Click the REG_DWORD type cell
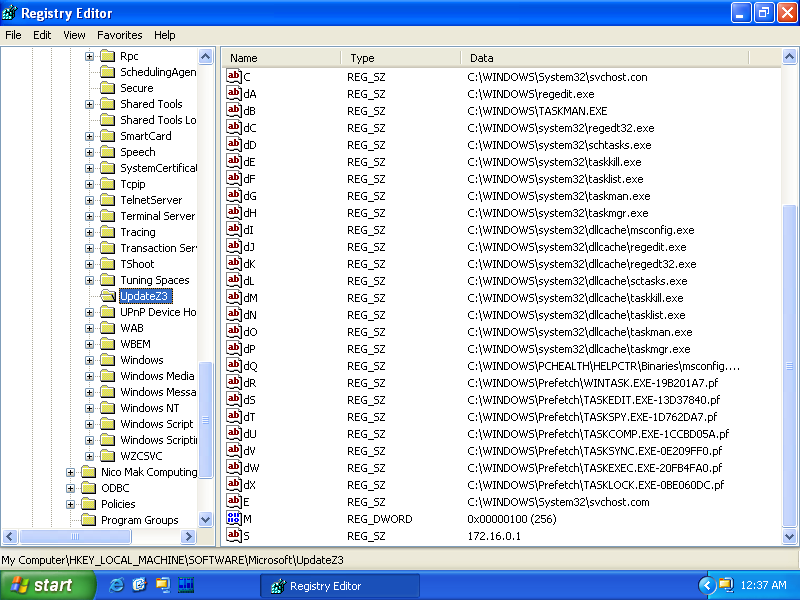This screenshot has height=600, width=800. click(x=380, y=519)
